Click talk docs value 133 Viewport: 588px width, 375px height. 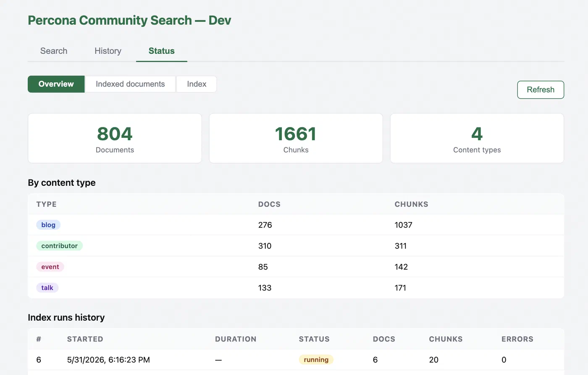click(x=265, y=288)
